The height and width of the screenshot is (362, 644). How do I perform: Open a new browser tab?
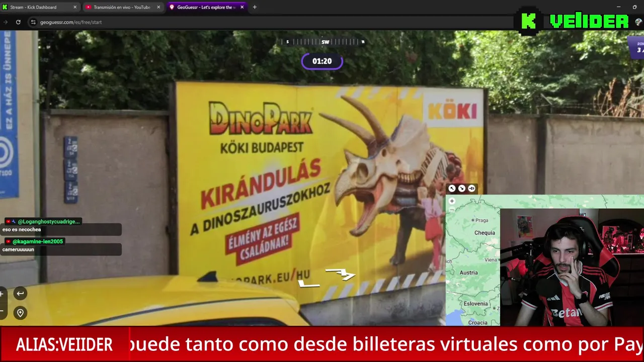[255, 7]
